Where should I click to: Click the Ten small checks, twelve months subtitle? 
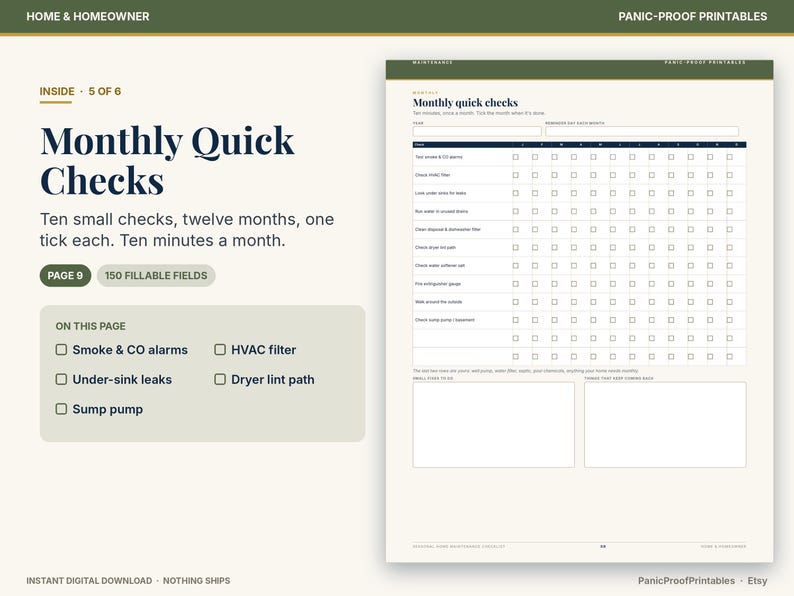(x=187, y=230)
